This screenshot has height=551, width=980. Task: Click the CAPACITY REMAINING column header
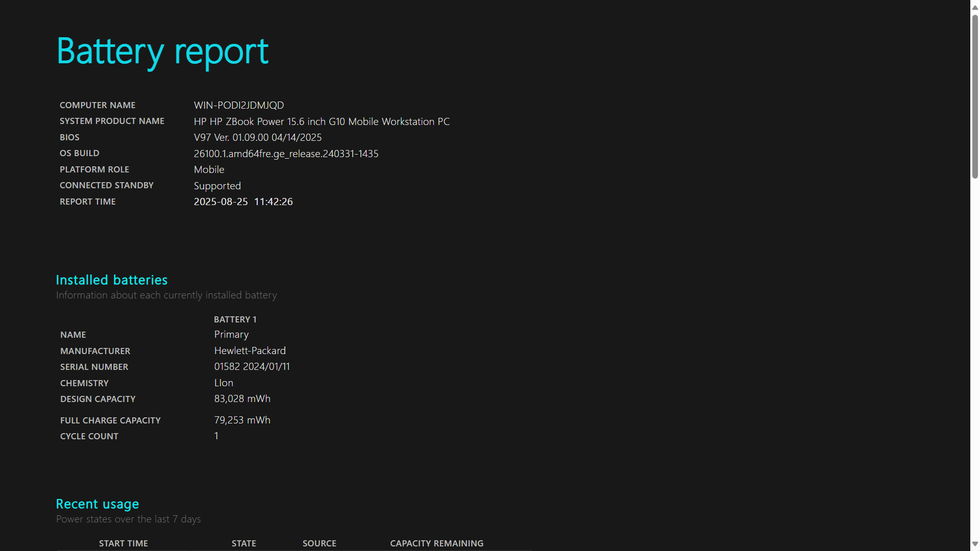click(436, 543)
